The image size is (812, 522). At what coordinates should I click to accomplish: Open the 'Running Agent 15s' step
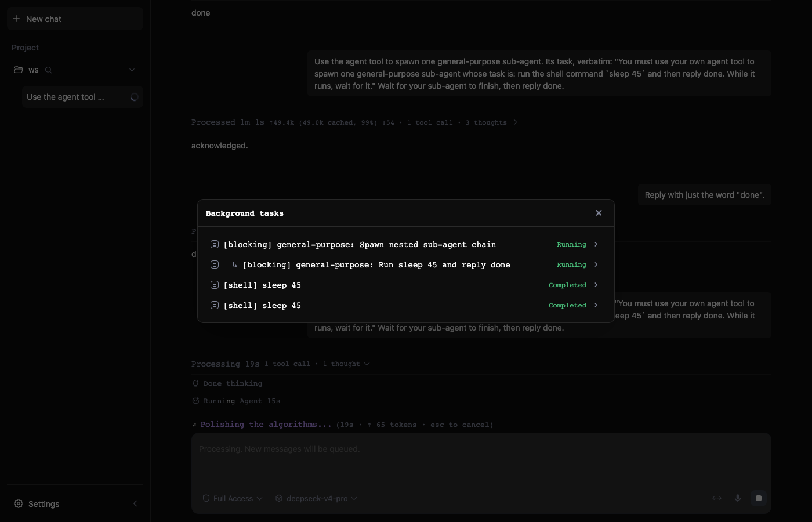click(236, 401)
